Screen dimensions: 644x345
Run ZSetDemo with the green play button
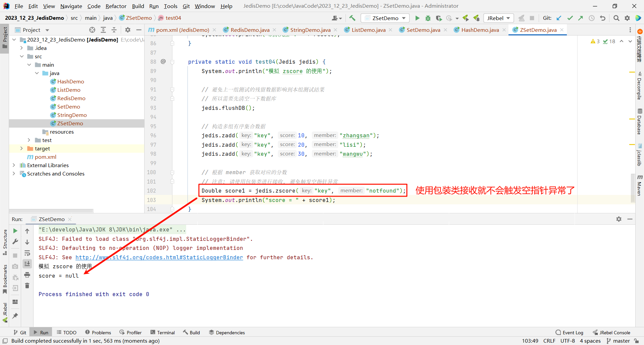417,18
